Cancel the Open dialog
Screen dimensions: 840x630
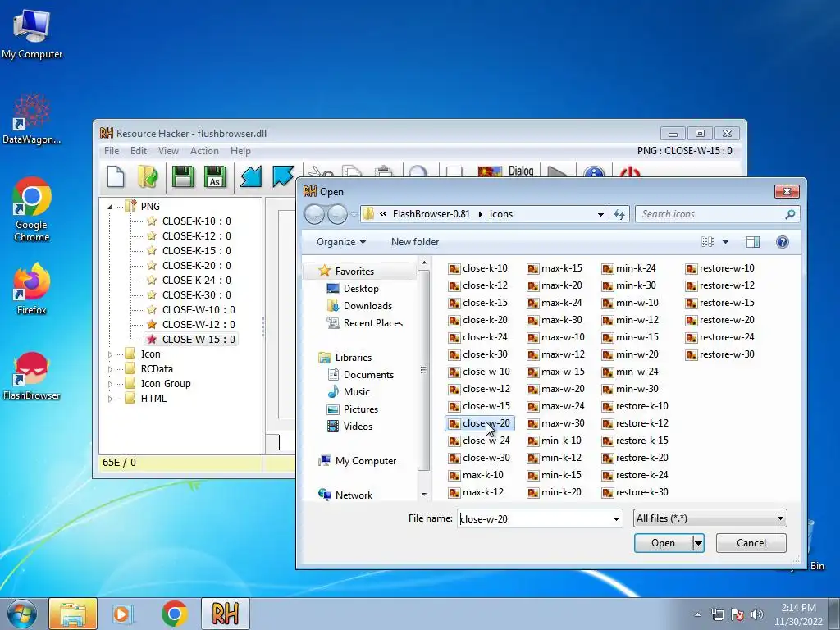[751, 543]
